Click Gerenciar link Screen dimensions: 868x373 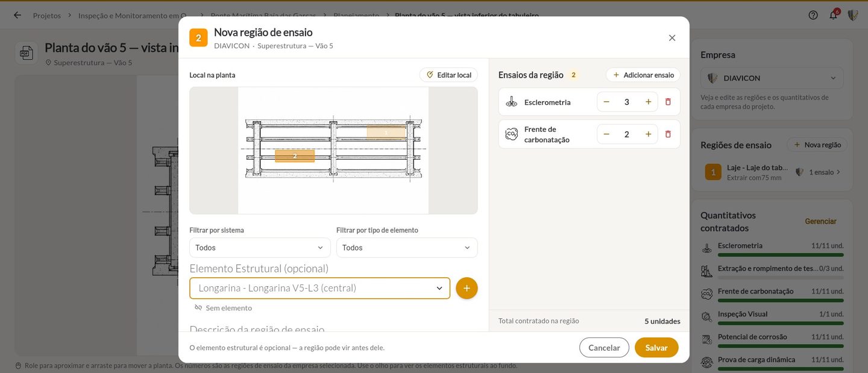tap(820, 221)
